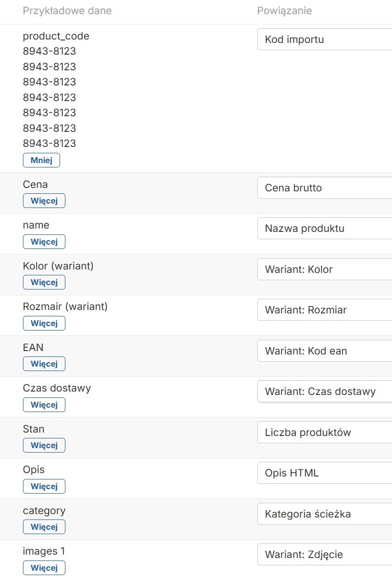Show more for the category field

(44, 527)
